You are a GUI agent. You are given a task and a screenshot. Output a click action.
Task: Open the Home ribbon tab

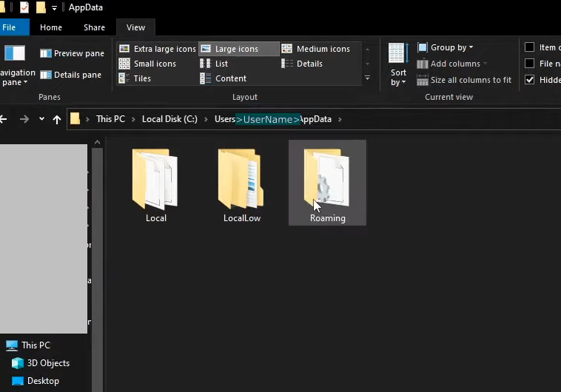[x=51, y=27]
